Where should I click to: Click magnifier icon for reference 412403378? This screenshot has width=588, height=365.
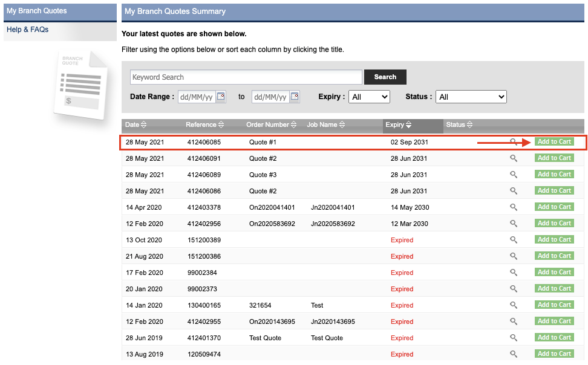tap(514, 207)
